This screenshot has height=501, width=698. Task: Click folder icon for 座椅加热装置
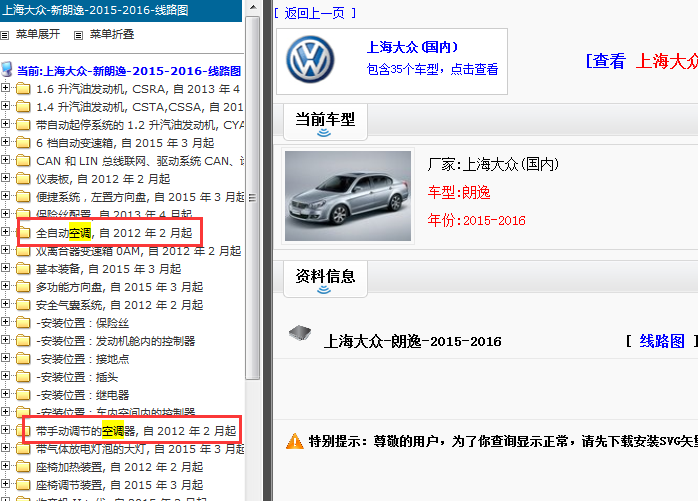coord(23,467)
